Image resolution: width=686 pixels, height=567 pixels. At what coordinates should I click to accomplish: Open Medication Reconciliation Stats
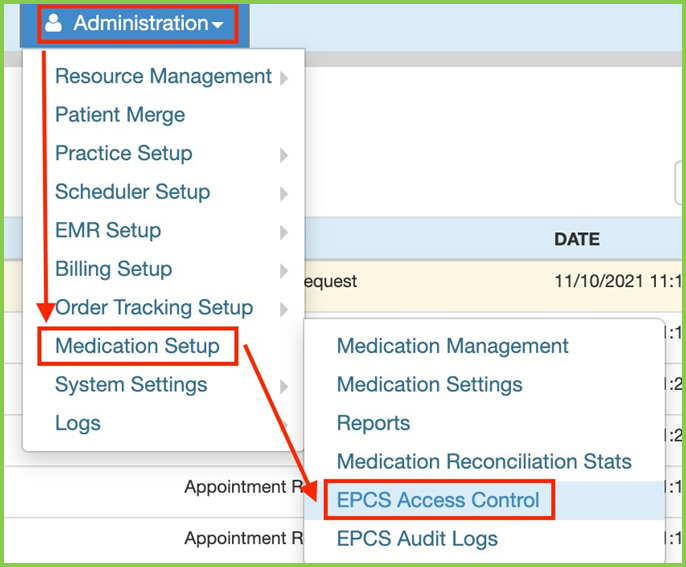[x=484, y=462]
